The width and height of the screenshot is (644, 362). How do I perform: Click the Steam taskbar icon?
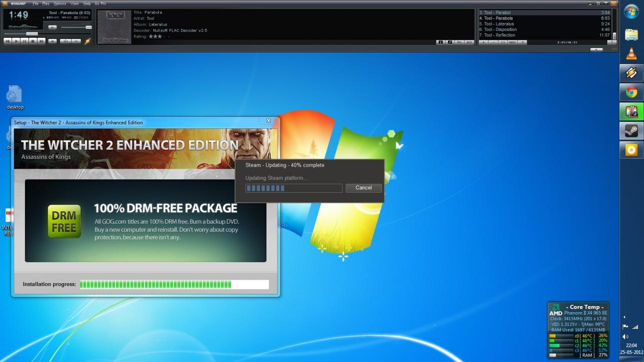pyautogui.click(x=631, y=131)
